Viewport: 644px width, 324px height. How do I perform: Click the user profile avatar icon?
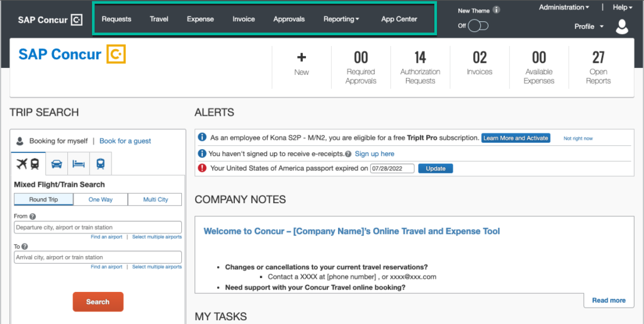(622, 26)
